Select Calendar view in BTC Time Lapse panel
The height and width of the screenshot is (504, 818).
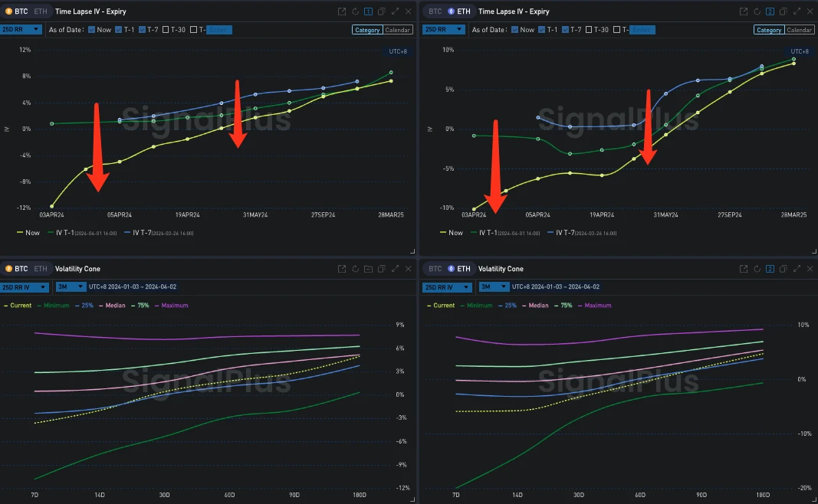pos(398,30)
